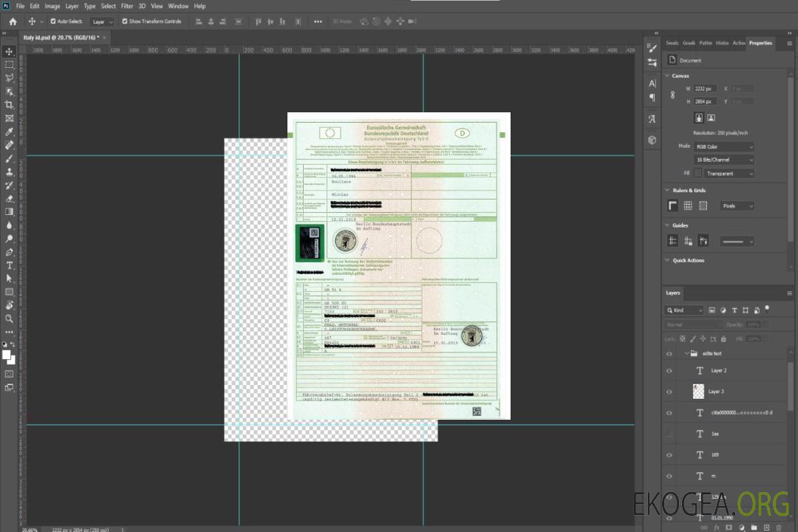Select the Zoom tool
Image resolution: width=798 pixels, height=532 pixels.
click(10, 318)
